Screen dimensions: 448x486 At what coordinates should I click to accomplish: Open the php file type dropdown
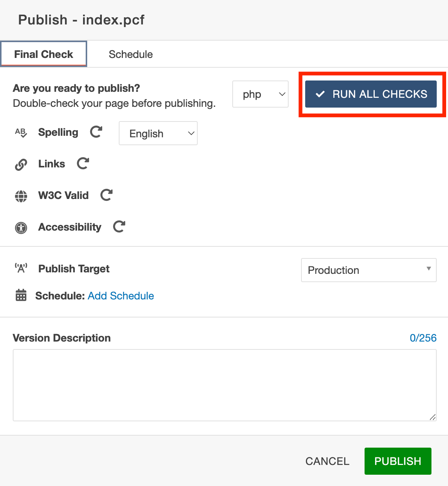pyautogui.click(x=260, y=94)
